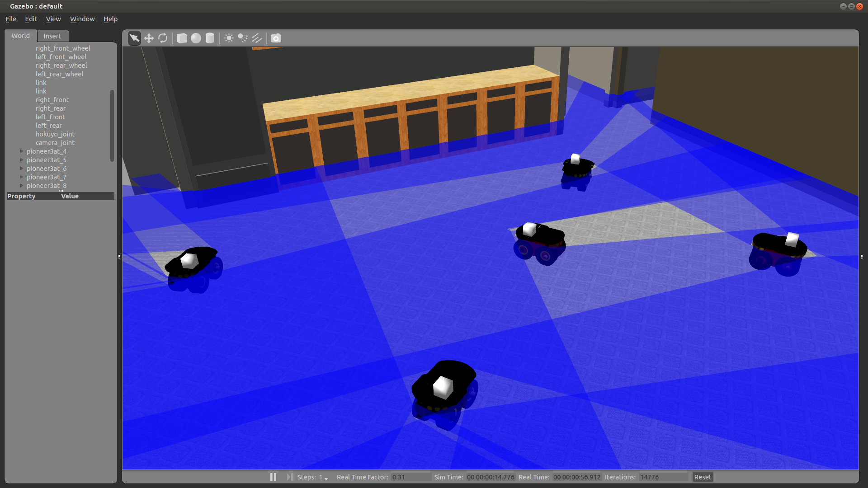Switch to the Insert tab
The height and width of the screenshot is (488, 868).
[52, 35]
